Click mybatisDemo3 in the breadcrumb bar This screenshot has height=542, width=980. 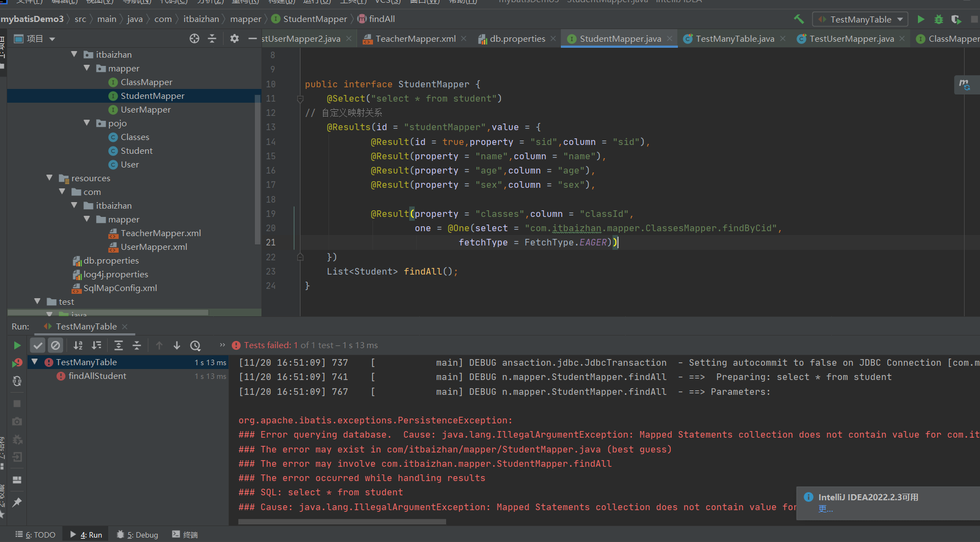point(32,19)
